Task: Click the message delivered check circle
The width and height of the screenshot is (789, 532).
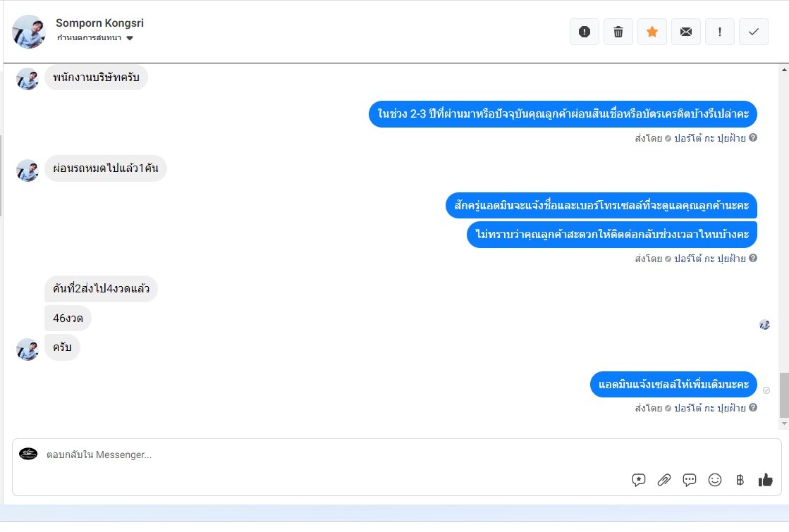Action: coord(766,390)
